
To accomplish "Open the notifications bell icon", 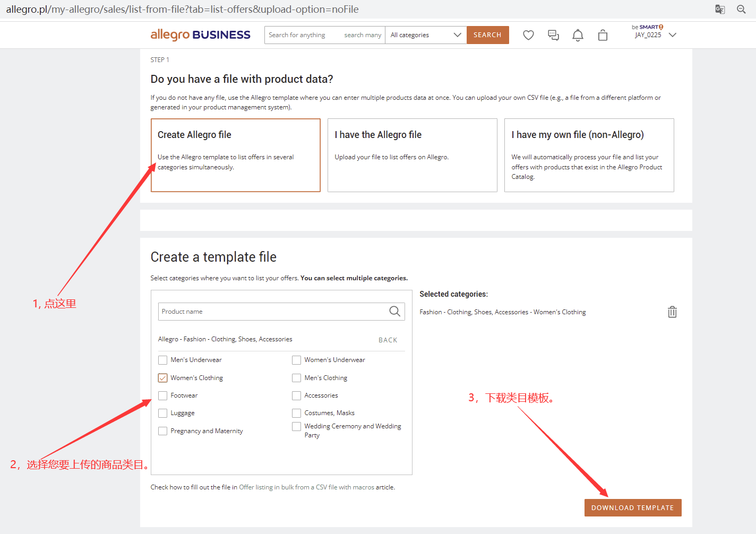I will point(578,35).
